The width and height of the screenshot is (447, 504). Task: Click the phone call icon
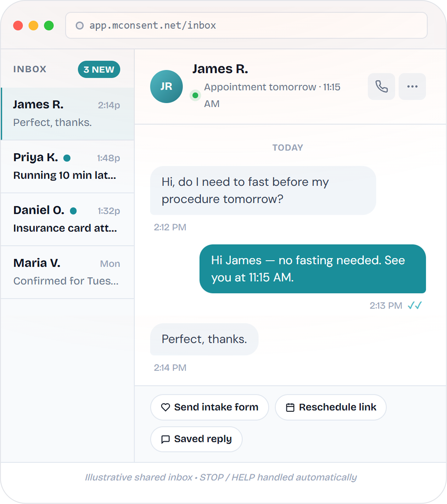pos(381,87)
